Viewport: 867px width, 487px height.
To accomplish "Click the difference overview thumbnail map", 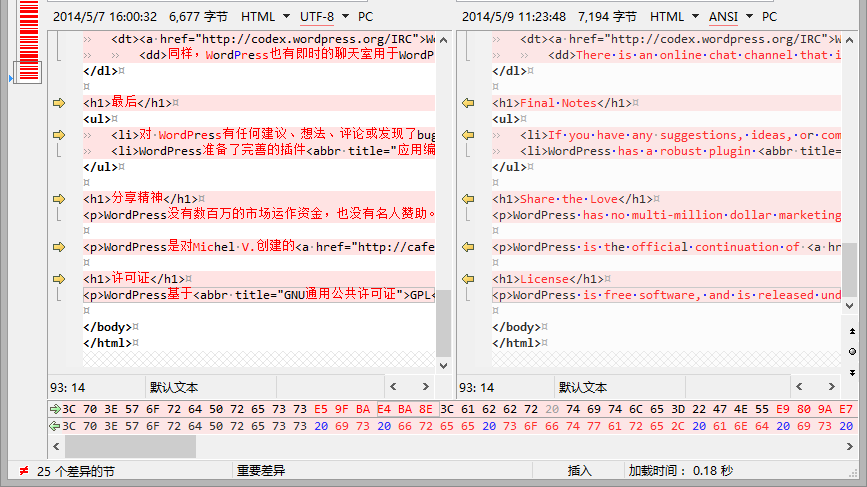I will pyautogui.click(x=28, y=40).
